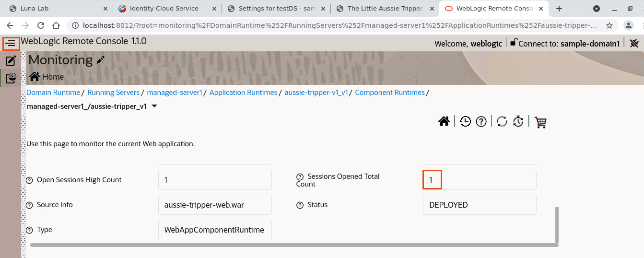Screen dimensions: 644x258
Task: Click the toolbar home icon
Action: tap(444, 121)
